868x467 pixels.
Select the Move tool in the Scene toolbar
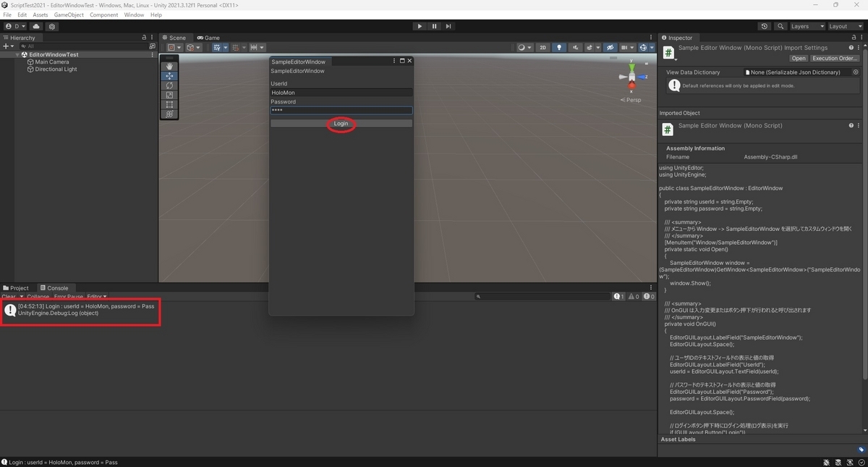coord(169,76)
